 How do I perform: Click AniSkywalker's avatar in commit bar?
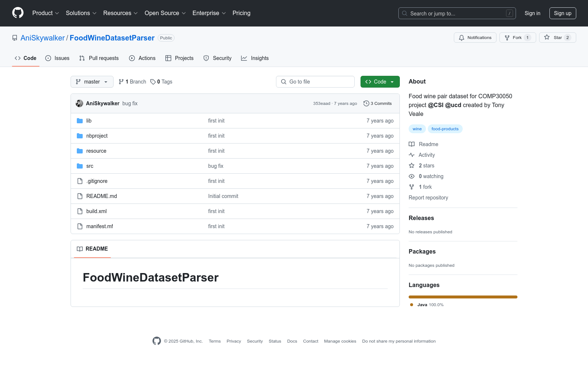(79, 103)
